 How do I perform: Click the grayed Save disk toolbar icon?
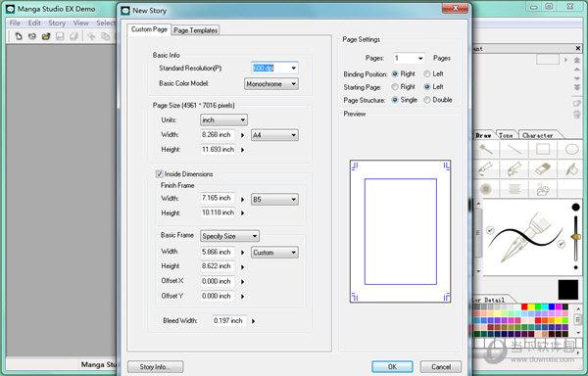pyautogui.click(x=60, y=36)
